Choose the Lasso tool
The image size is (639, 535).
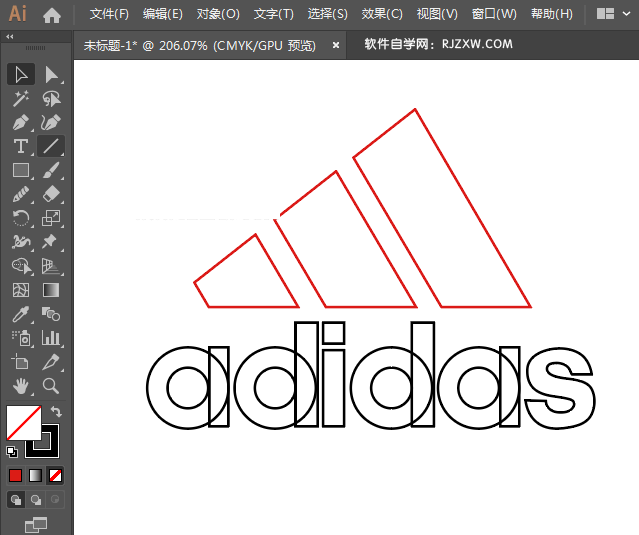click(x=51, y=99)
